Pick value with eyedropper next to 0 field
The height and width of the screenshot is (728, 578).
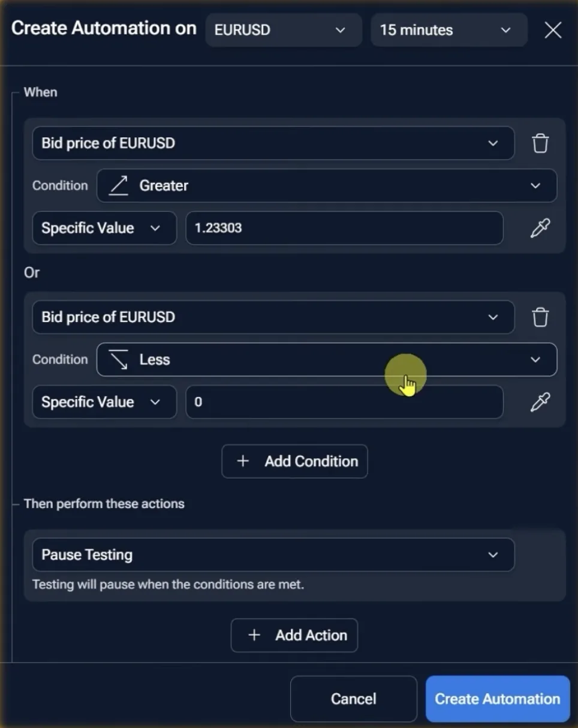point(540,402)
